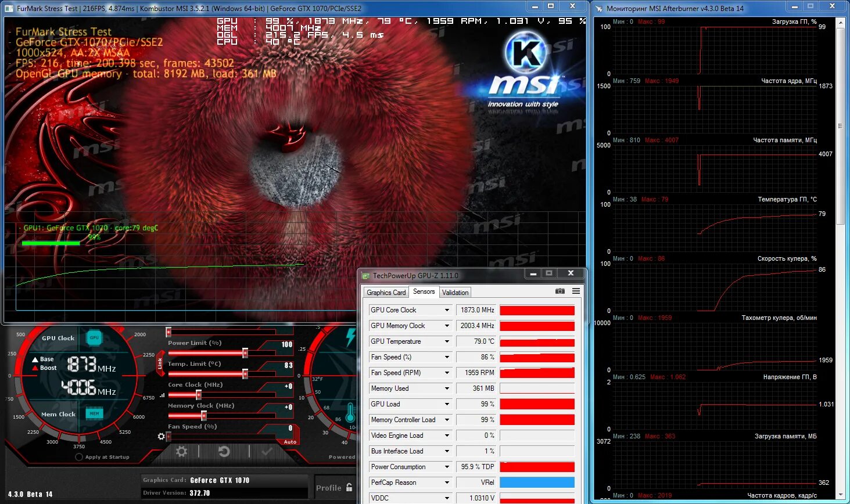Click the MEM chip icon in Afterburner gauge
850x504 pixels.
pyautogui.click(x=94, y=413)
